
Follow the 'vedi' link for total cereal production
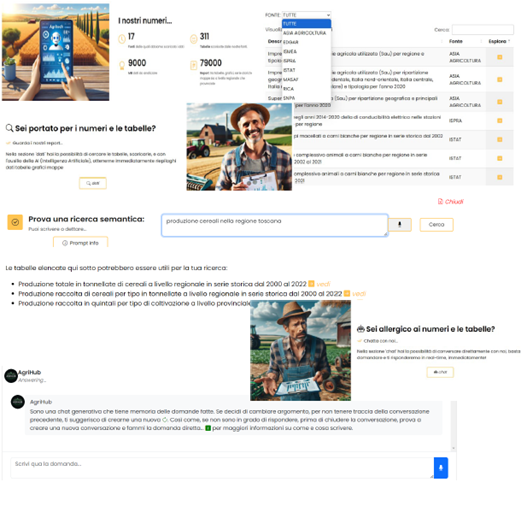[x=323, y=284]
